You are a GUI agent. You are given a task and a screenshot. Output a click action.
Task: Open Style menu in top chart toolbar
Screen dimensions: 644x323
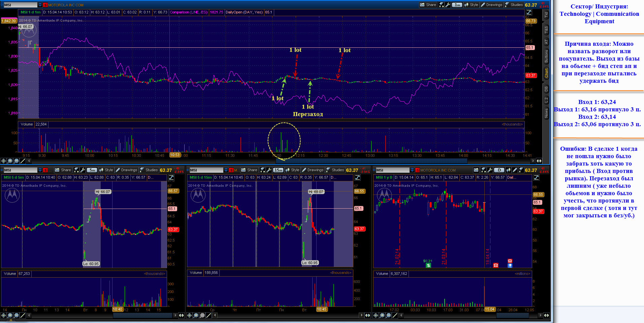[x=471, y=5]
